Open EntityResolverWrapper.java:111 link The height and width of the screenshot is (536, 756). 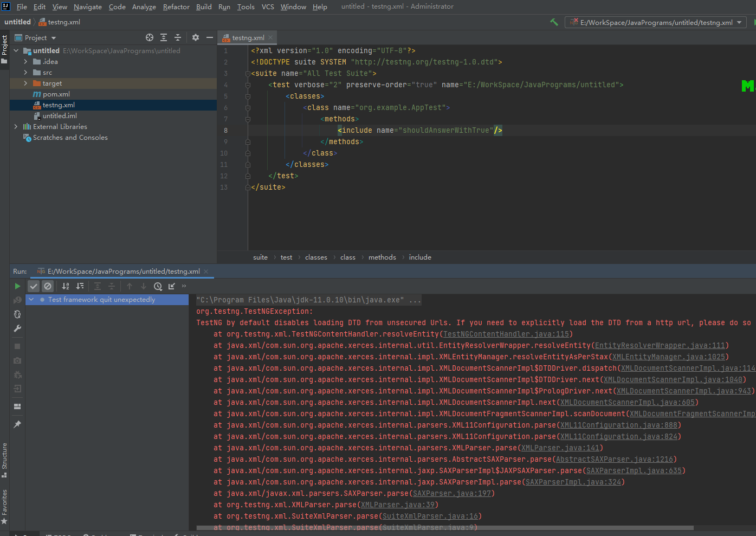[660, 346]
